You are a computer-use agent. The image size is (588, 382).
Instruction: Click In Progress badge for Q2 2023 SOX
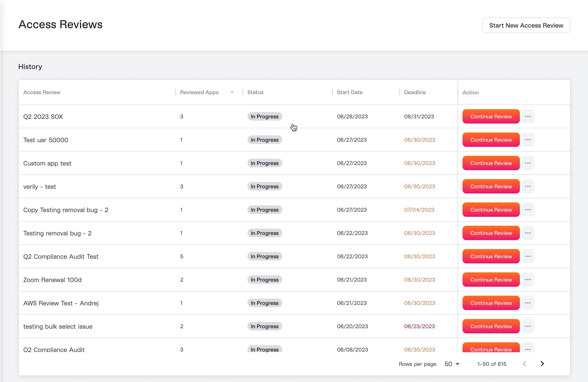tap(265, 116)
